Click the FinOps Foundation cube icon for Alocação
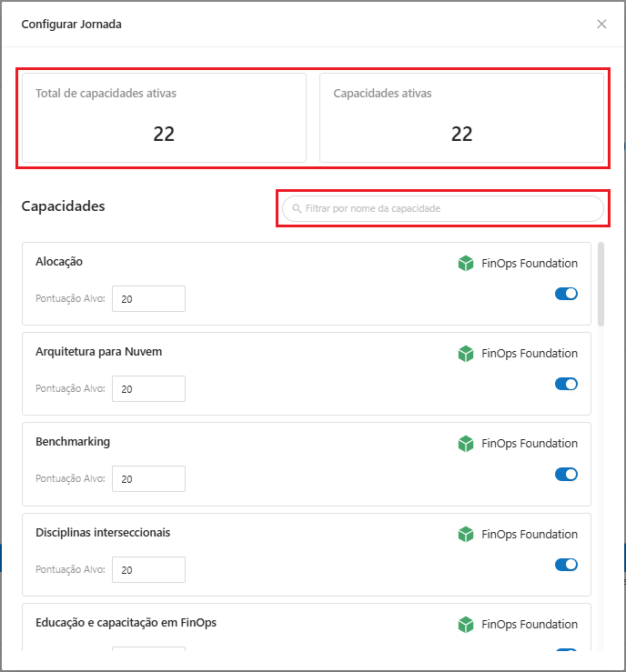The width and height of the screenshot is (626, 672). pyautogui.click(x=466, y=264)
